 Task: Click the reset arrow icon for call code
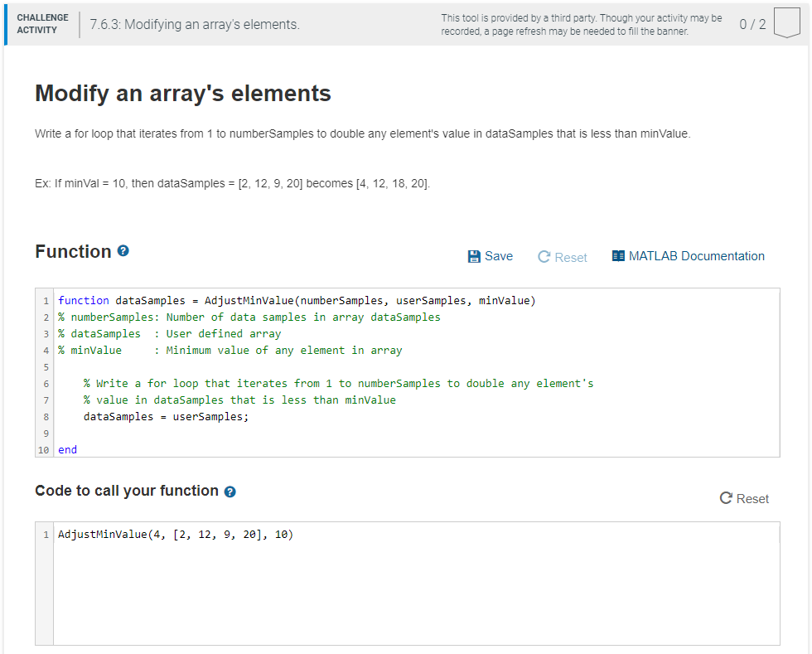726,498
